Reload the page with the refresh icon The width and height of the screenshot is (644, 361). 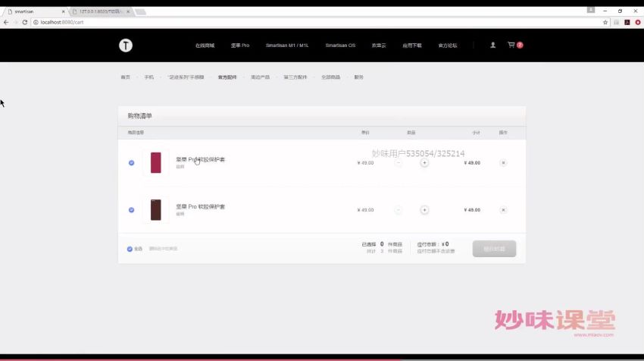click(x=25, y=22)
